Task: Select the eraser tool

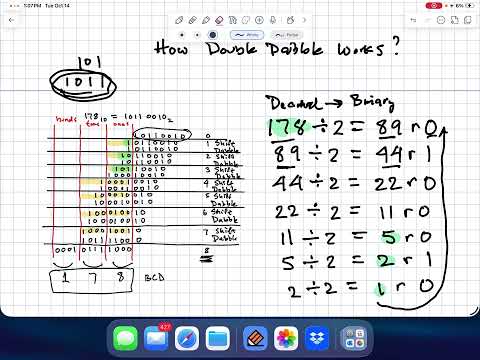Action: click(219, 20)
